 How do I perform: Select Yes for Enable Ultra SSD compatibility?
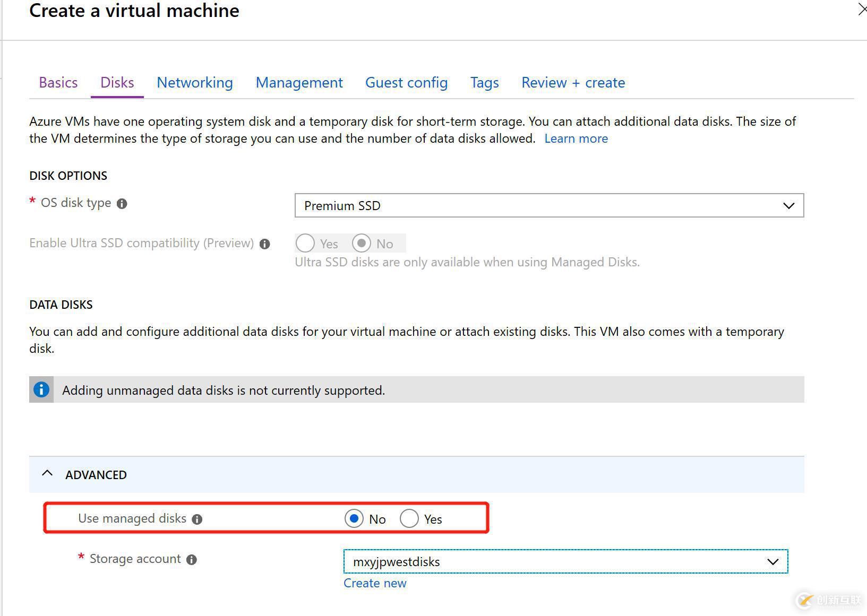point(305,243)
